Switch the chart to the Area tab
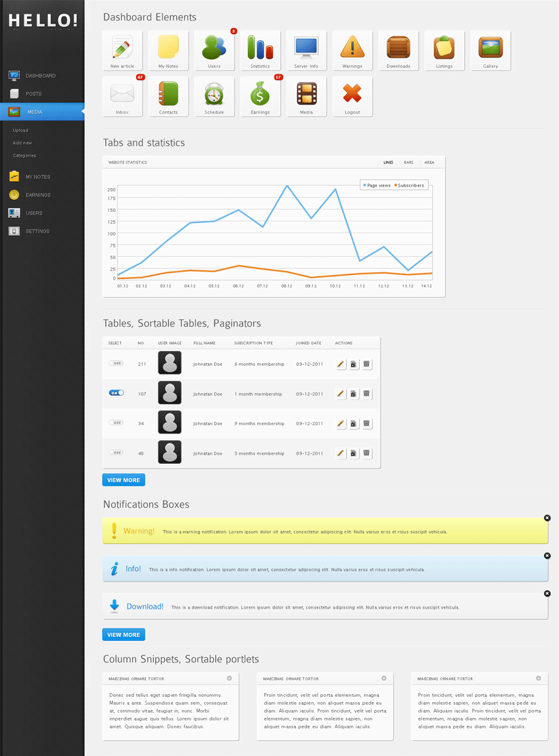 click(429, 163)
